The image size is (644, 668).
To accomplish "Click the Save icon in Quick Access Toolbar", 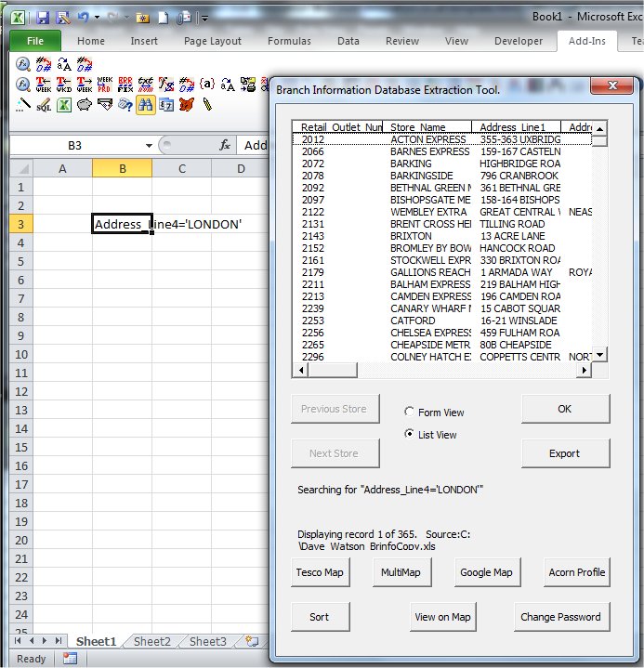I will [43, 18].
